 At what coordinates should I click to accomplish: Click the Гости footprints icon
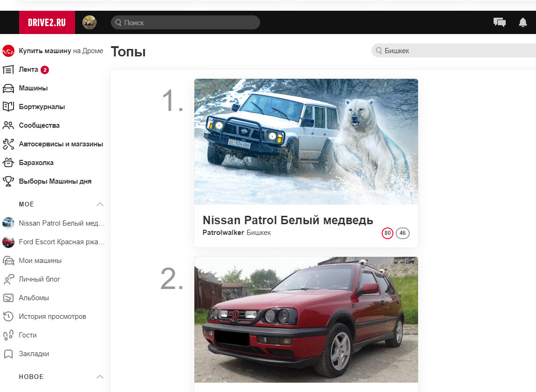pyautogui.click(x=8, y=335)
